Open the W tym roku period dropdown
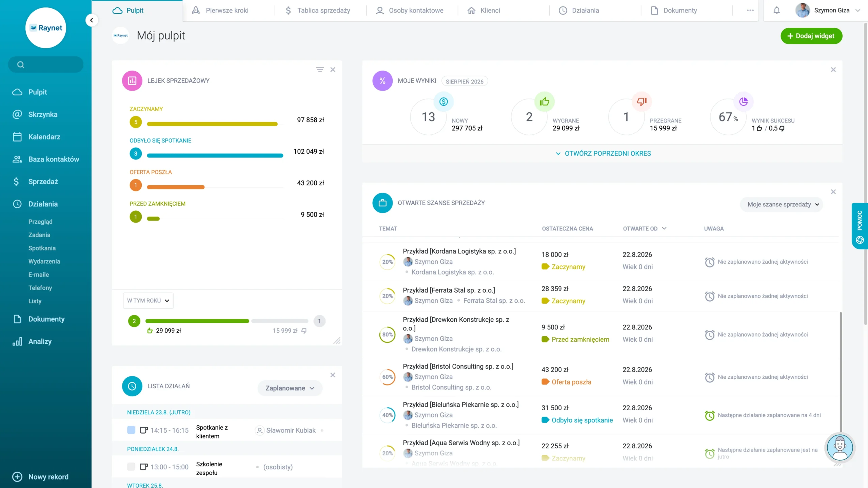Image resolution: width=868 pixels, height=488 pixels. tap(148, 301)
